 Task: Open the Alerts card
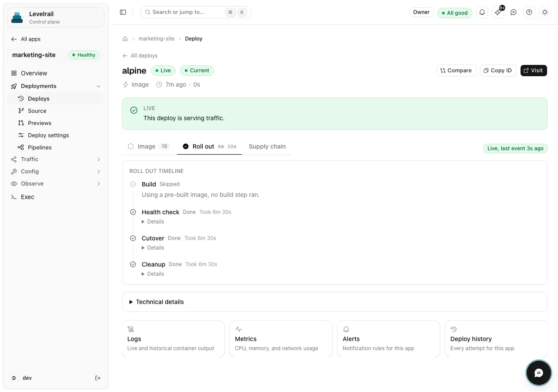[388, 339]
